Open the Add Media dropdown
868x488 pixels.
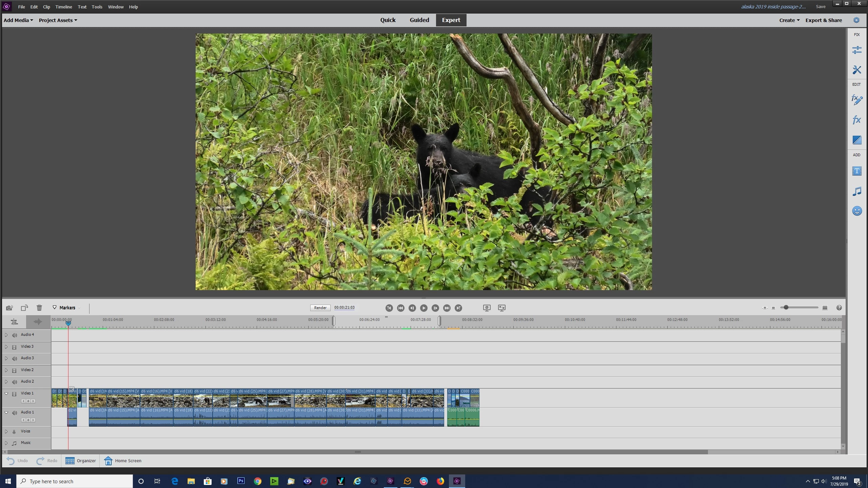click(x=18, y=20)
